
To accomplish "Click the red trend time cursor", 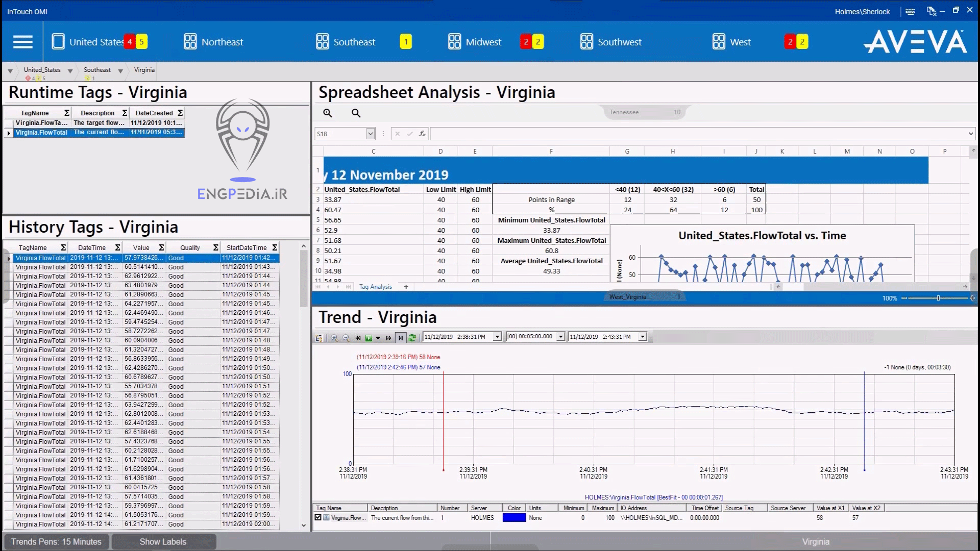I will (443, 421).
